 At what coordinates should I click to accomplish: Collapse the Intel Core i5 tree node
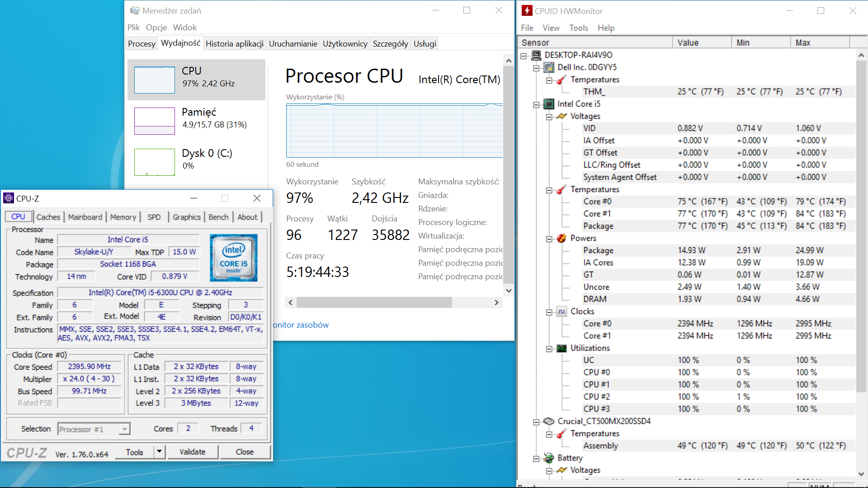coord(536,104)
